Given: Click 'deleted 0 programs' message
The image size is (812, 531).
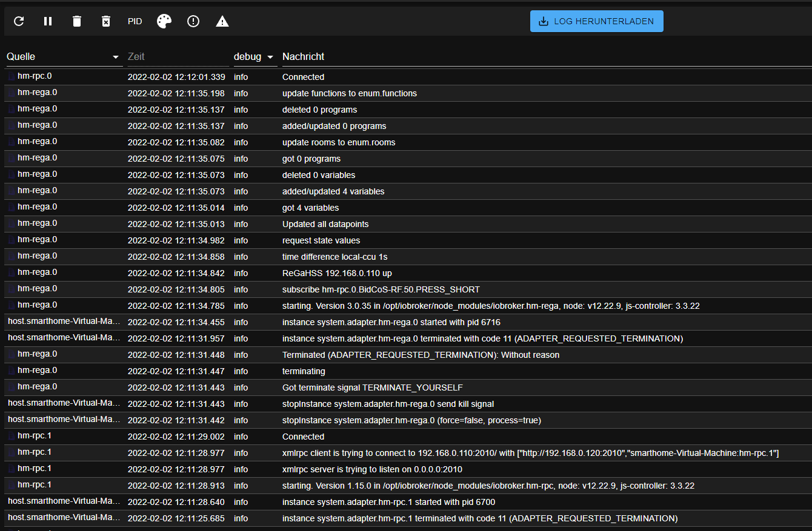Looking at the screenshot, I should [x=320, y=110].
